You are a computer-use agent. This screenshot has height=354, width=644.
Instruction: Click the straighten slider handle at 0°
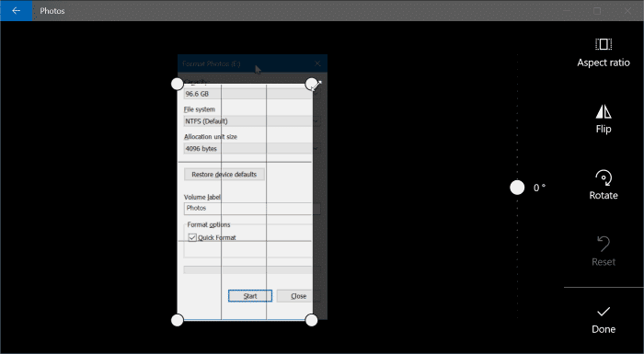point(517,188)
